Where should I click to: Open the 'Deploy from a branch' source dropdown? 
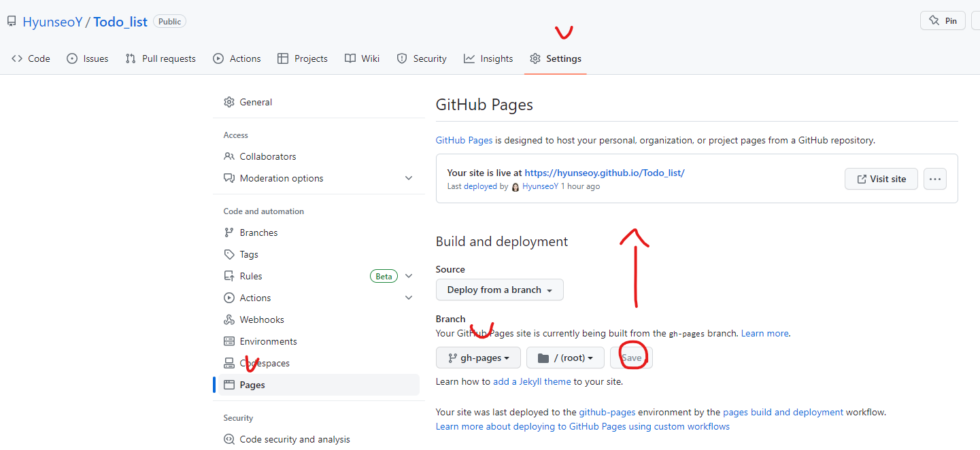pyautogui.click(x=500, y=290)
